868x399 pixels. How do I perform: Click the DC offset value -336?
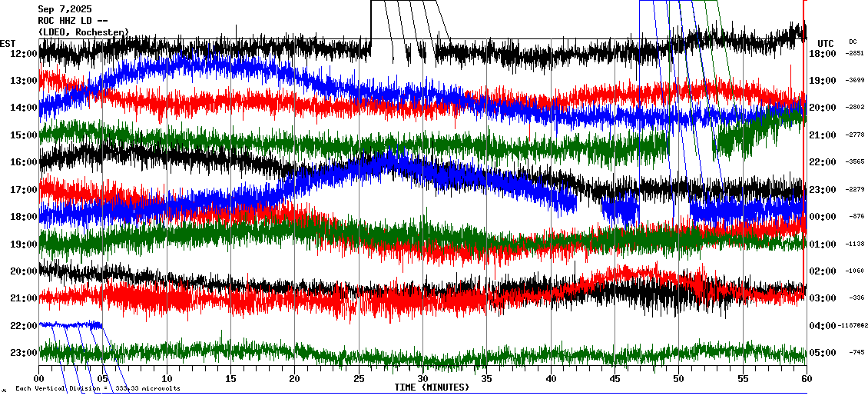856,298
